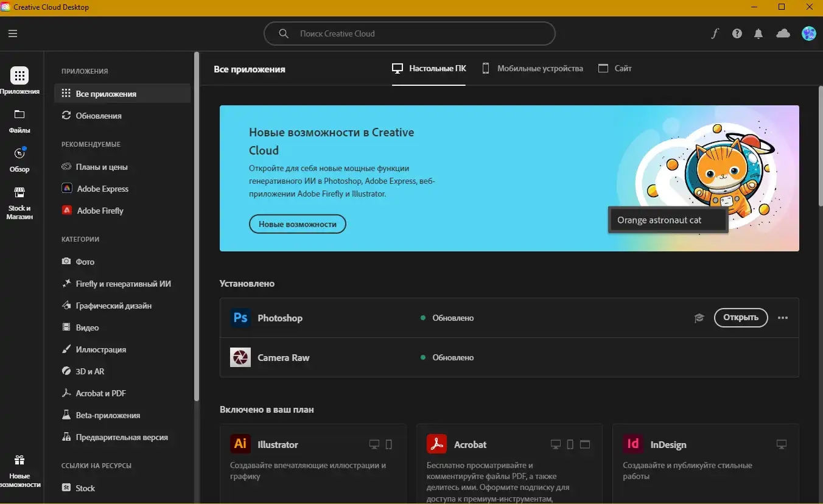Switch to the Сайт tab
The width and height of the screenshot is (823, 504).
click(x=615, y=68)
